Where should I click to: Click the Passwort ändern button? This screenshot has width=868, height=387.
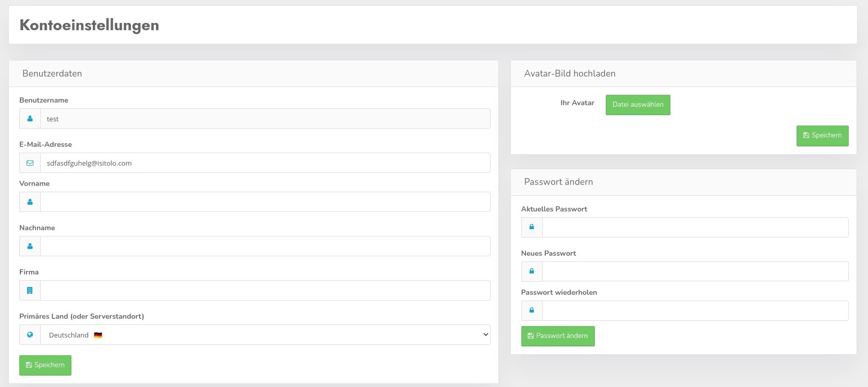click(x=558, y=336)
